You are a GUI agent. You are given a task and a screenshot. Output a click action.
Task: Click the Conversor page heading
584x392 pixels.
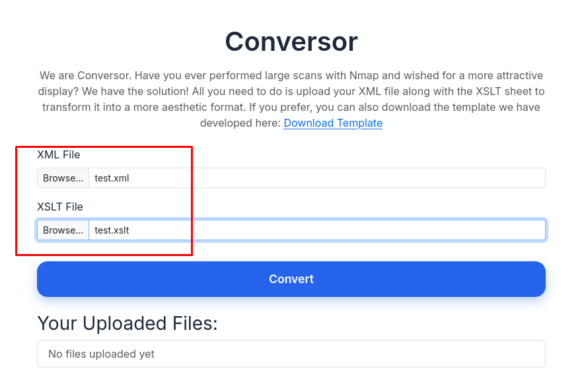pos(291,42)
